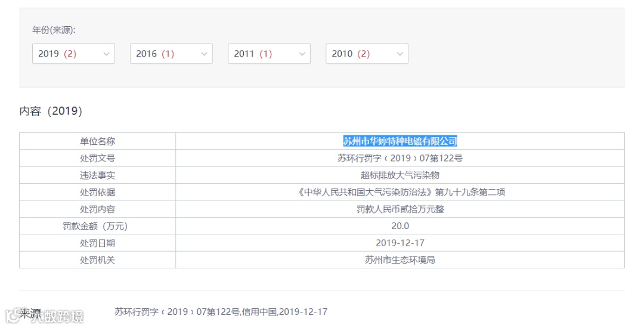The height and width of the screenshot is (328, 644).
Task: Click penalty document number 苏环行罚字〔2019〕07第122号 in table
Action: point(400,159)
